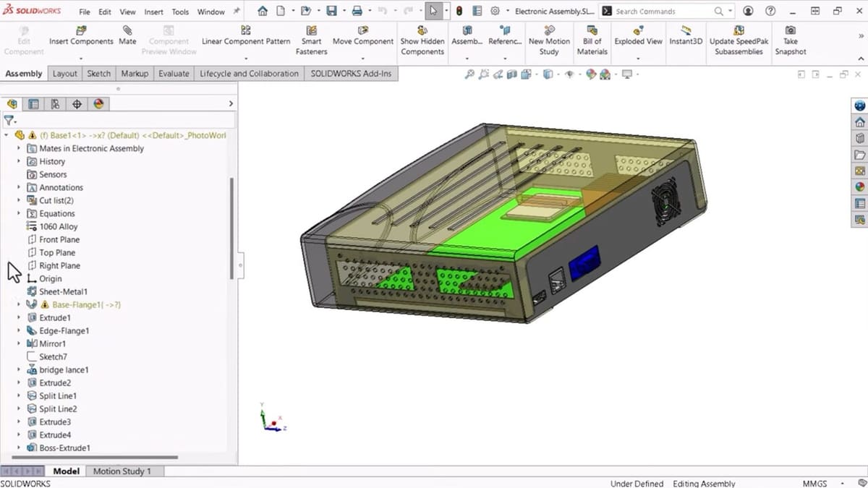Open the units MMGS status dropdown

coord(842,483)
